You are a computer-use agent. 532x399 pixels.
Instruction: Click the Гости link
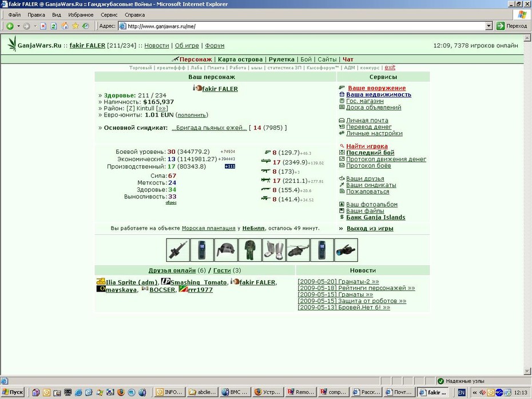click(222, 270)
